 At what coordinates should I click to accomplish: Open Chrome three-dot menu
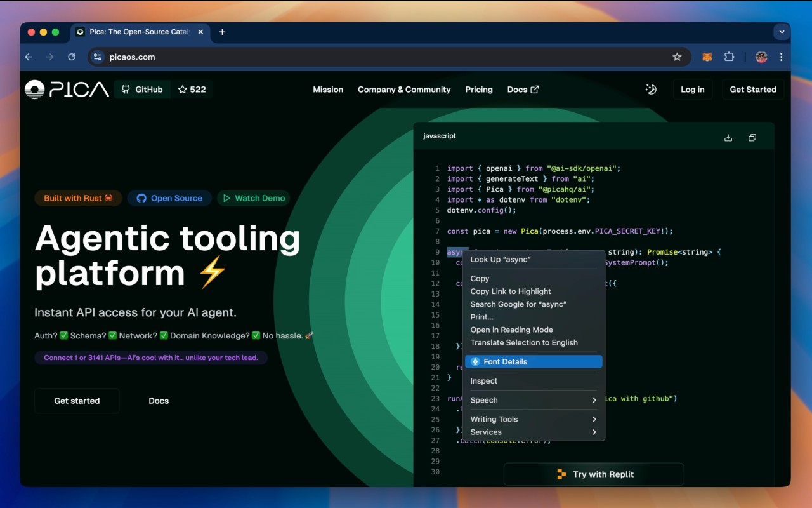(781, 57)
